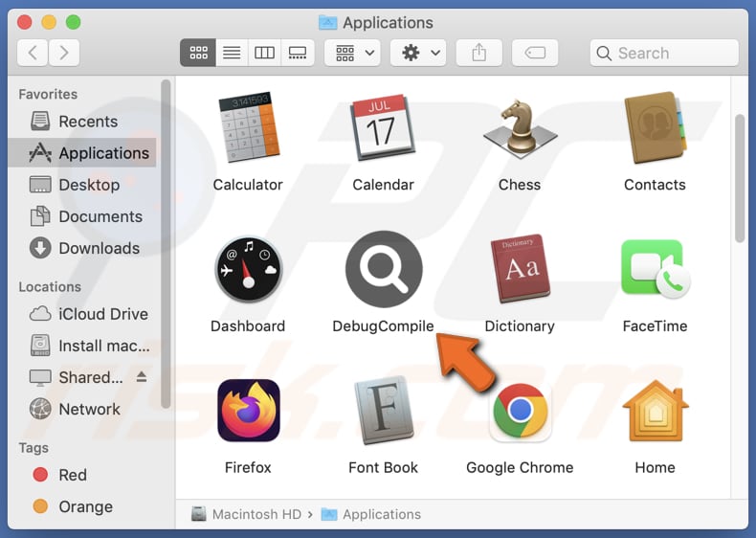
Task: Switch to column view
Action: coord(264,53)
